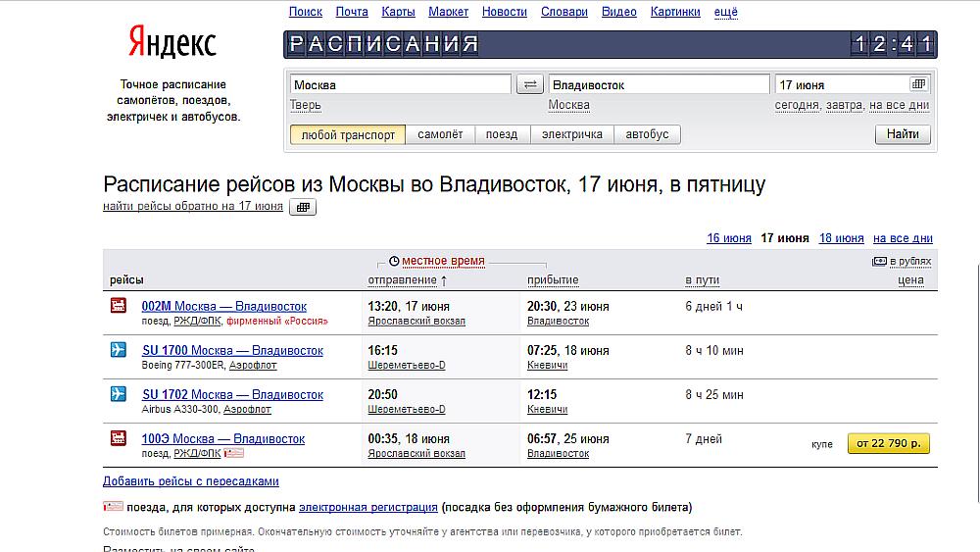Open the в рублях currency selector
This screenshot has width=980, height=552.
click(910, 262)
